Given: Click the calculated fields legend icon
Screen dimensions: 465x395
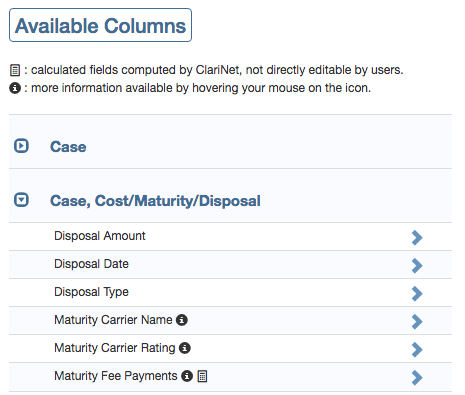Looking at the screenshot, I should coord(15,70).
